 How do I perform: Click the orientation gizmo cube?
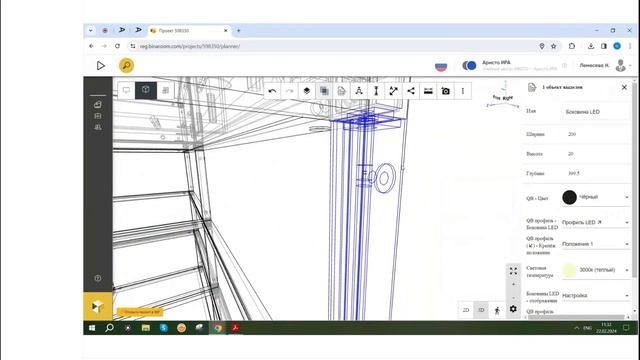(x=503, y=97)
